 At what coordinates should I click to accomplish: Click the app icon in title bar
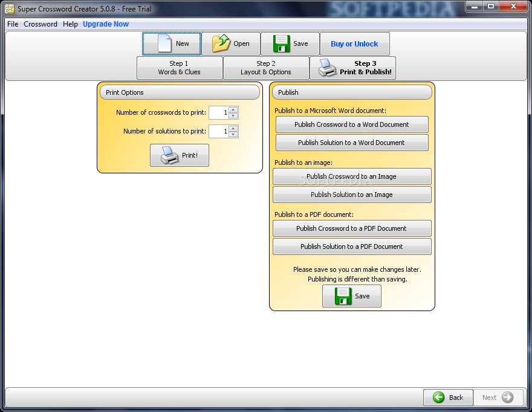pyautogui.click(x=10, y=8)
